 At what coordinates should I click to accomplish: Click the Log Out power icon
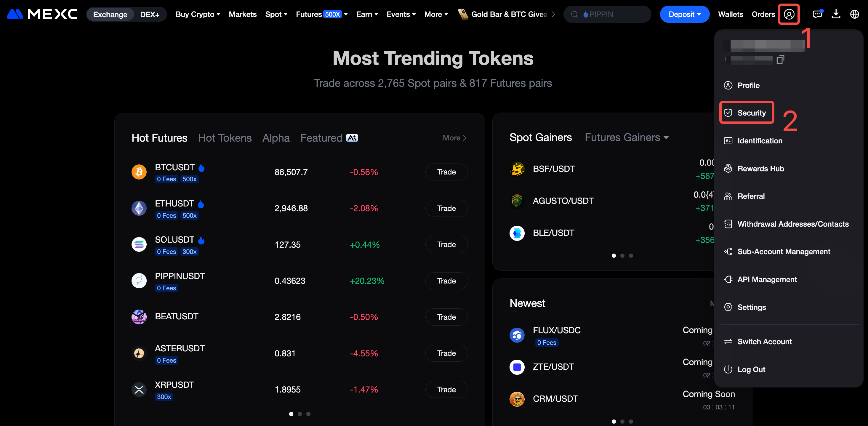(x=728, y=369)
